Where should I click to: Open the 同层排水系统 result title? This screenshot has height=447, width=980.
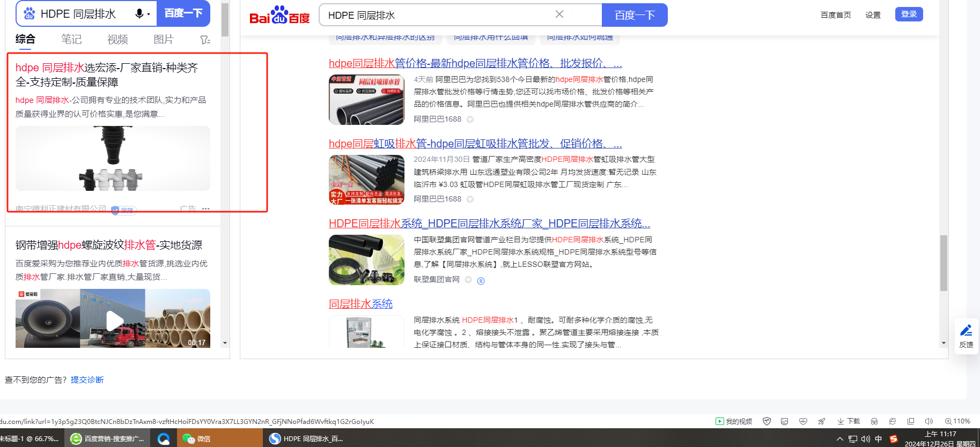pos(360,304)
